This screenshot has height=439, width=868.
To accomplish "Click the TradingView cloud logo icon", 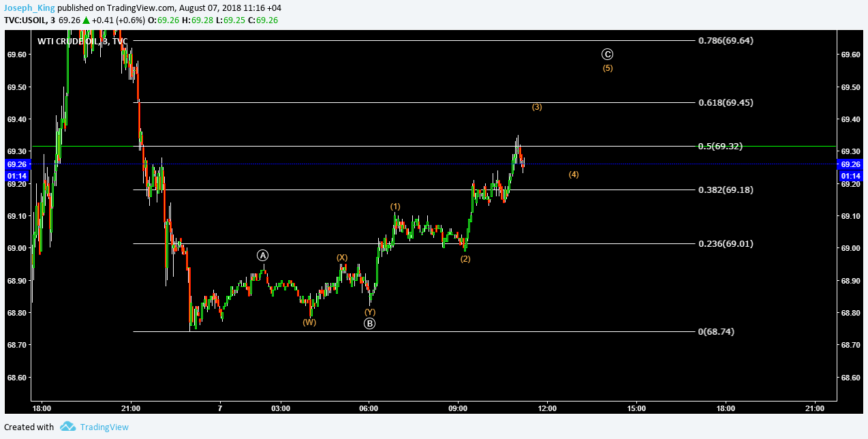I will tap(67, 427).
